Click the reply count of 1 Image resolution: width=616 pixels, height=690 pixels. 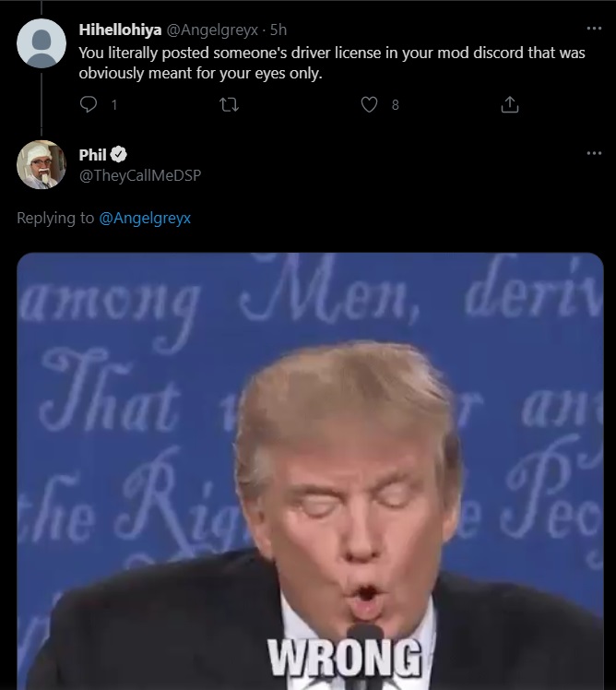point(114,105)
